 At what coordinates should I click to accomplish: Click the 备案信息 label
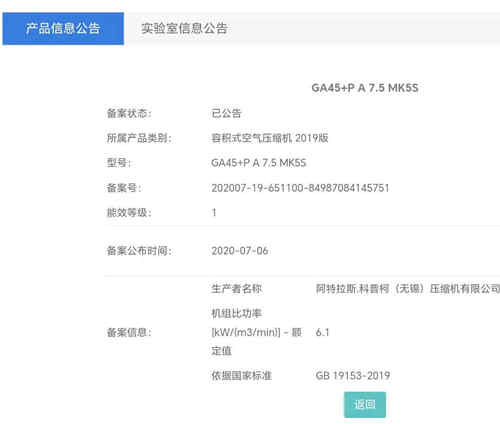point(129,332)
